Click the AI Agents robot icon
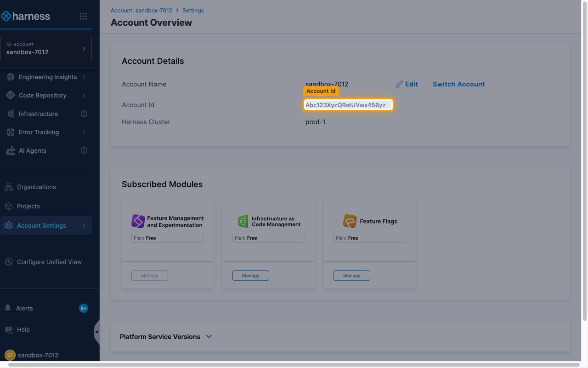 10,150
